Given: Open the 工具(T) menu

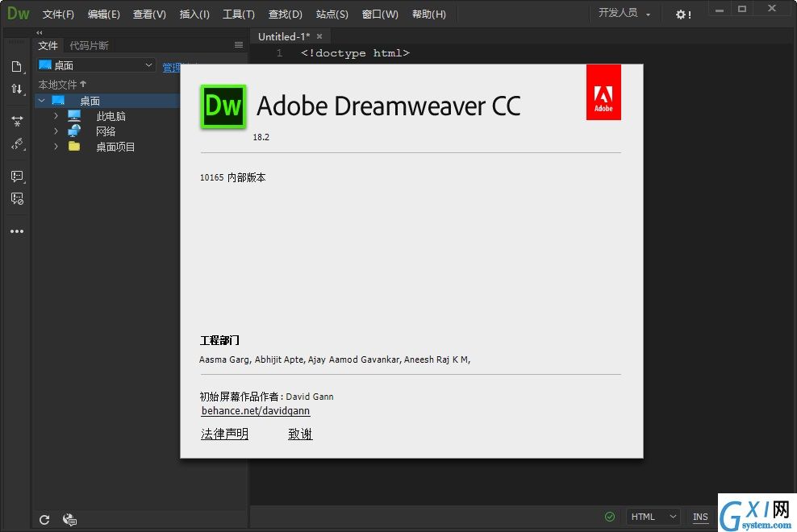Looking at the screenshot, I should click(x=239, y=15).
